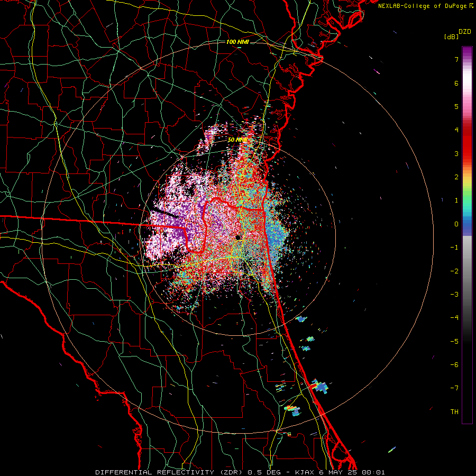Viewport: 476px width, 476px height.
Task: Select the 1 tick on the color scale
Action: coord(456,200)
